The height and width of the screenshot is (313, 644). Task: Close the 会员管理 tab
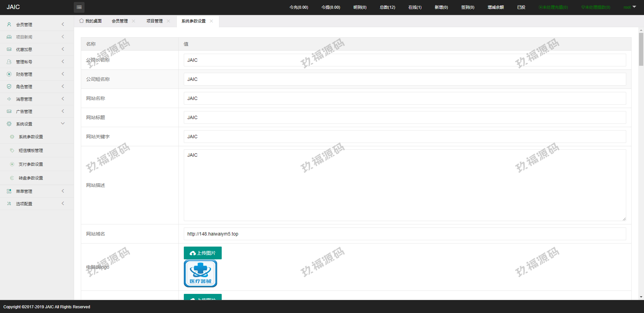tap(133, 21)
